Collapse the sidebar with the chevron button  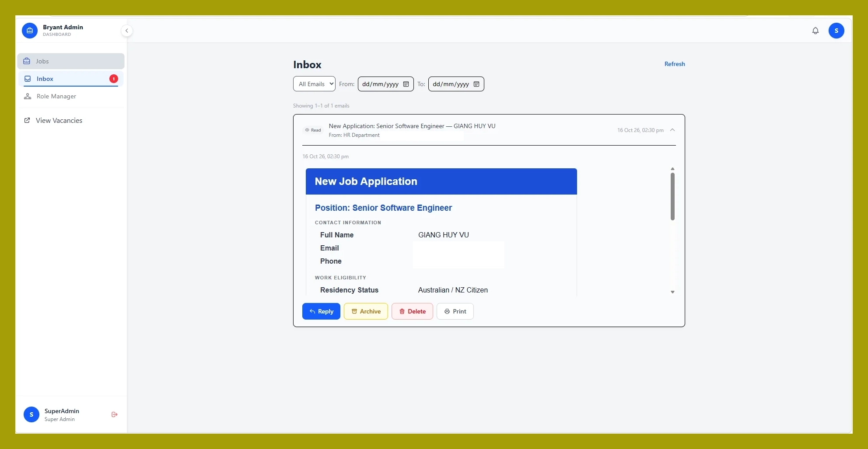pos(127,31)
